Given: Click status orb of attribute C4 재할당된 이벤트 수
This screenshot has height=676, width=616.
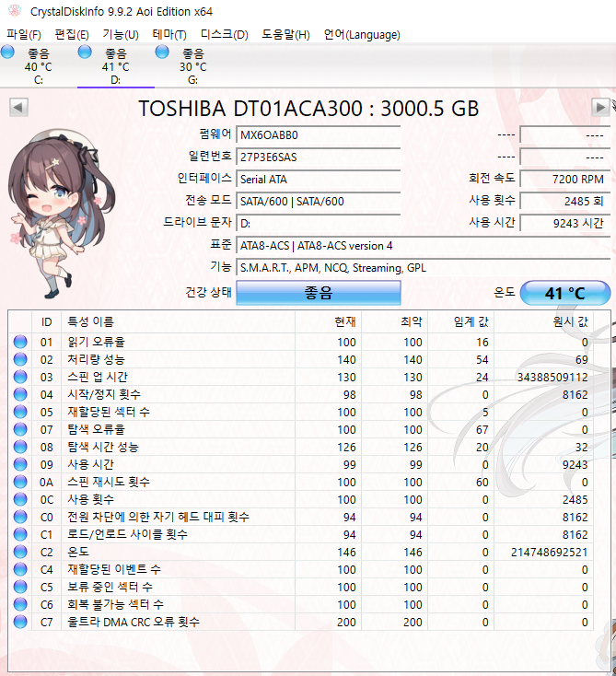Looking at the screenshot, I should pos(20,569).
